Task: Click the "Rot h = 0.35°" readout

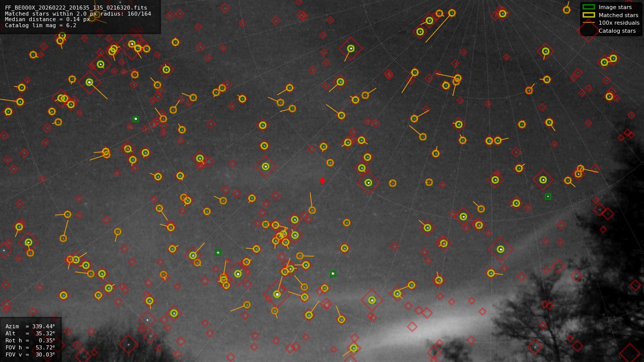Action: [30, 340]
